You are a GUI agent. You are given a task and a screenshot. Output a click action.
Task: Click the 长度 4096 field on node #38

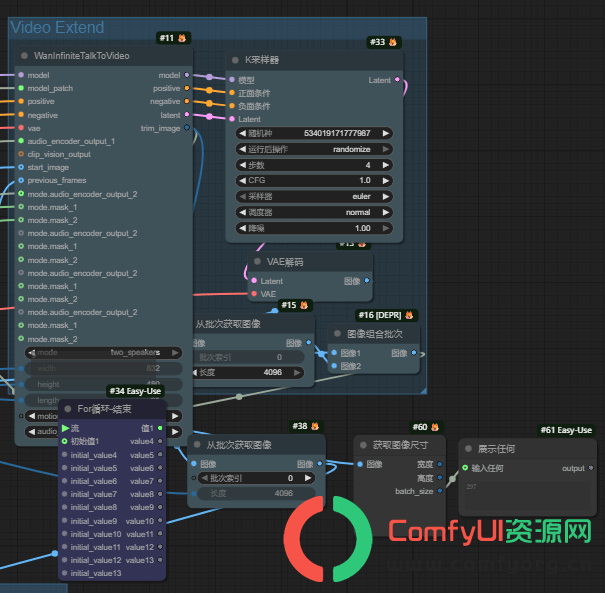click(256, 493)
